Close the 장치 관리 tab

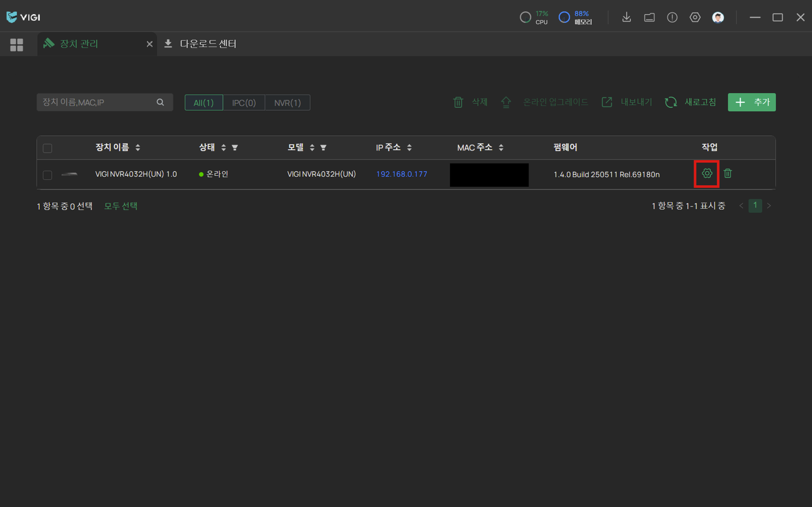150,44
